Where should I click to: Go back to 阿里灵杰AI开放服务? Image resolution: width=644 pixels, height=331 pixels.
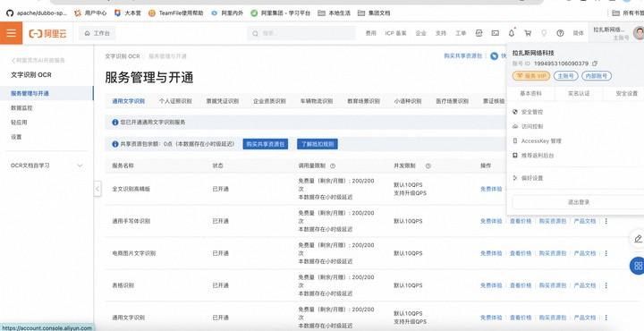38,60
